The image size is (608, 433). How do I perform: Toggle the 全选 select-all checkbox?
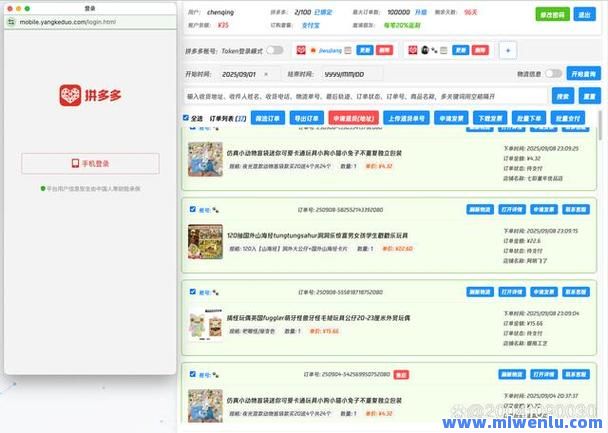186,118
